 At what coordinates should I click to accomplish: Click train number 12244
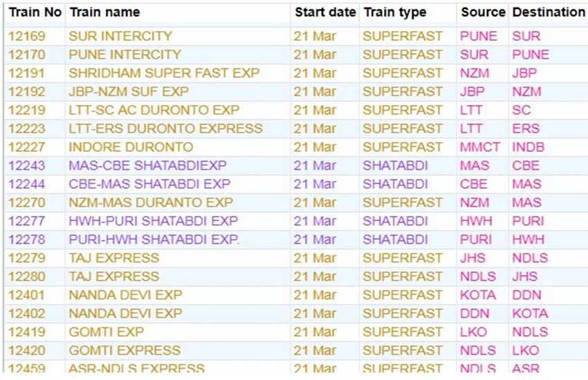[27, 184]
